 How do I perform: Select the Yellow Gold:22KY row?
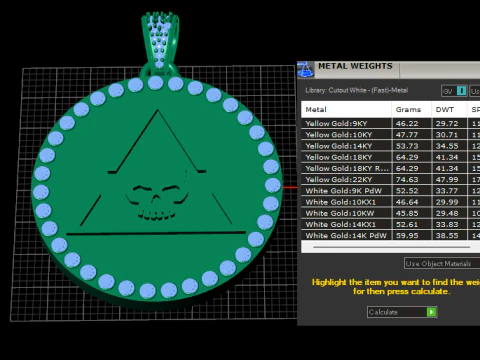(x=391, y=180)
